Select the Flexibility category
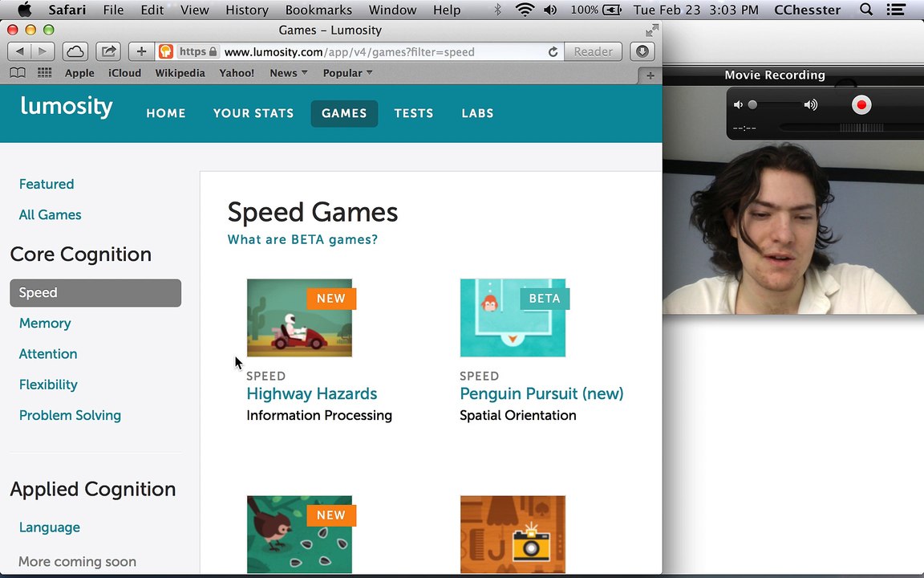The height and width of the screenshot is (578, 924). coord(48,385)
